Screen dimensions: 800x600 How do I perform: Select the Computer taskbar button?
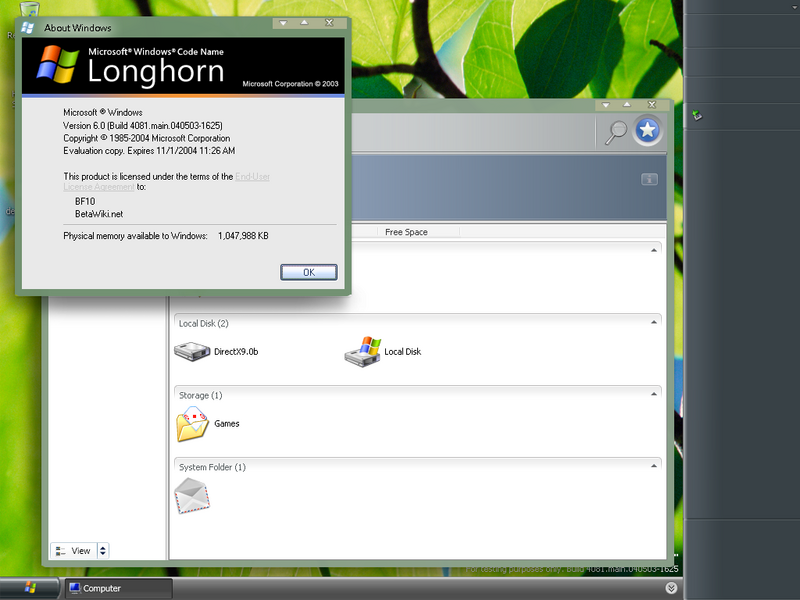pyautogui.click(x=119, y=588)
